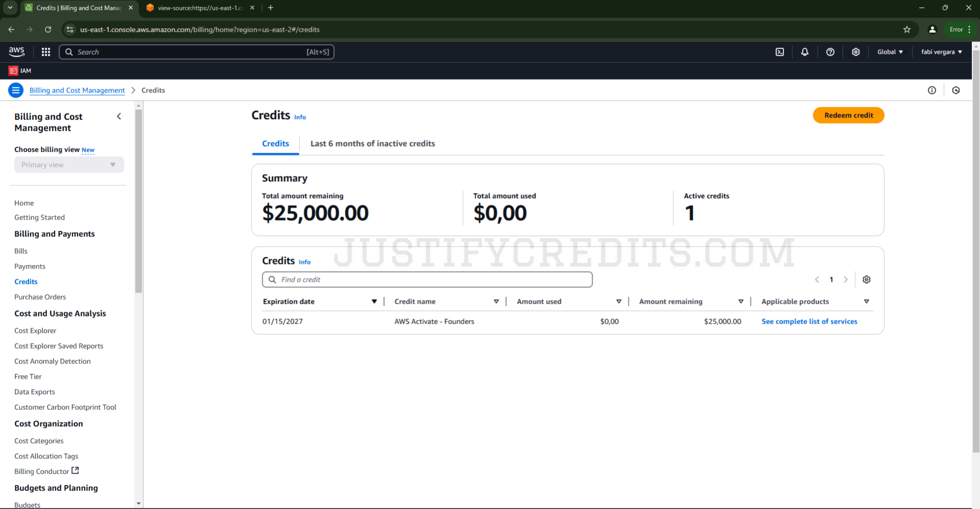Close the view-source browser tab
Image resolution: width=980 pixels, height=509 pixels.
[x=252, y=8]
